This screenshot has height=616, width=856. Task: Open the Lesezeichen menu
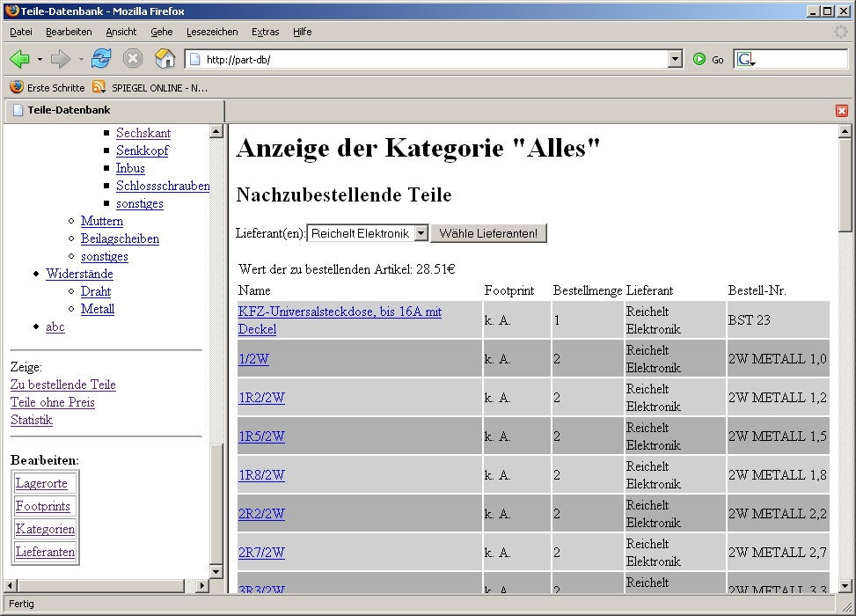212,32
